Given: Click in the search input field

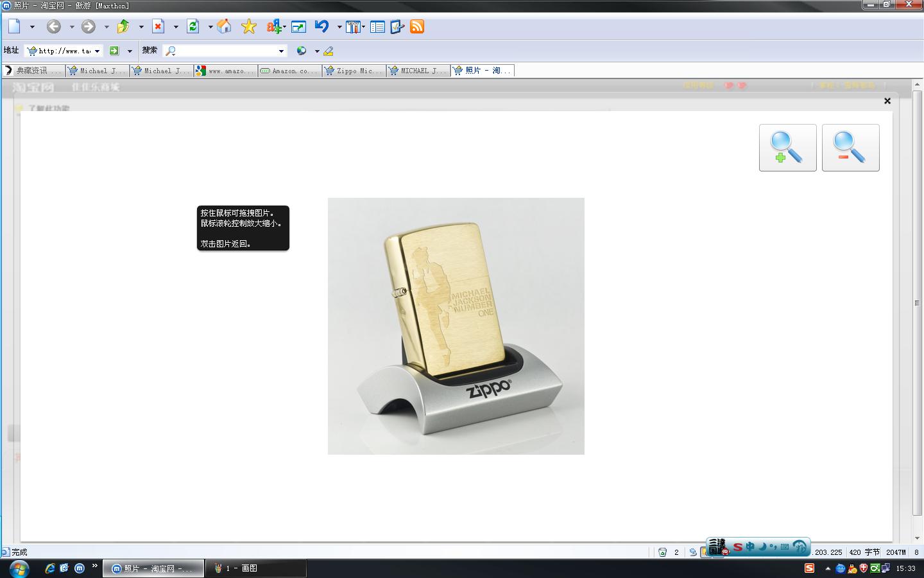Looking at the screenshot, I should coord(225,51).
